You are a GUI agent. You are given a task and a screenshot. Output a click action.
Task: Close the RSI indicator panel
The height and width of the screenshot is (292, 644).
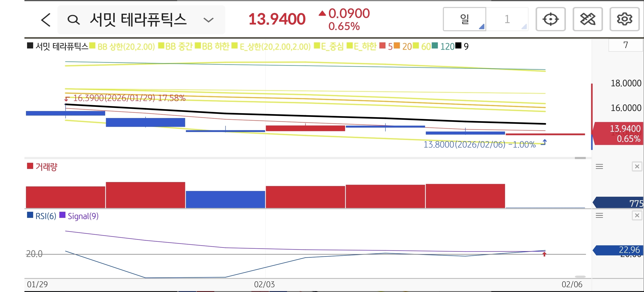[x=637, y=215]
